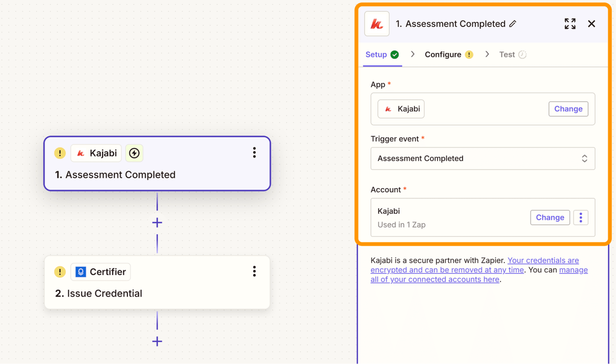
Task: Click the Kajabi logo inside App chip
Action: click(x=388, y=109)
